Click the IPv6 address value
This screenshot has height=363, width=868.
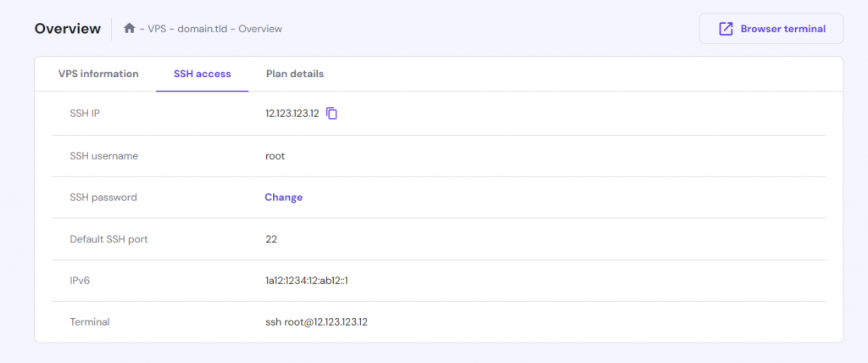click(307, 280)
